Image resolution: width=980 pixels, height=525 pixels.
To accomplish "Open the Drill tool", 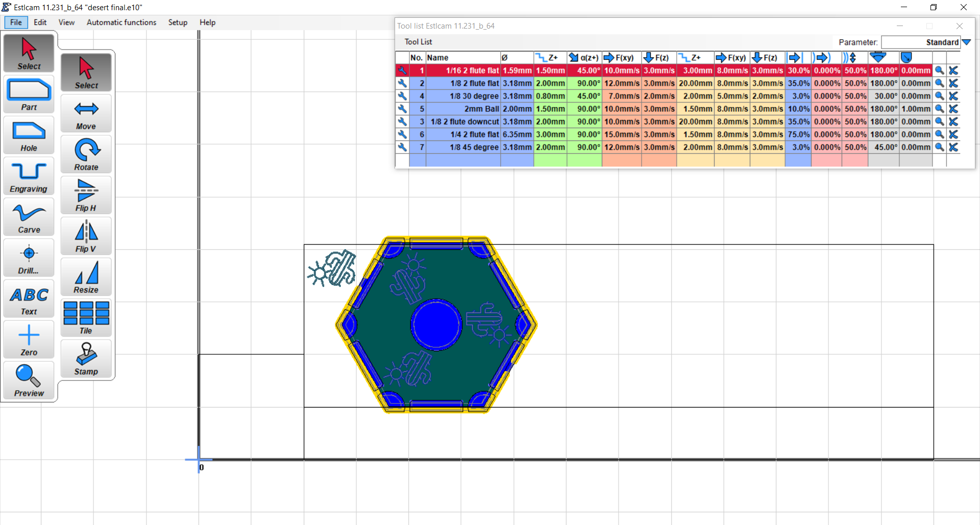I will [29, 258].
